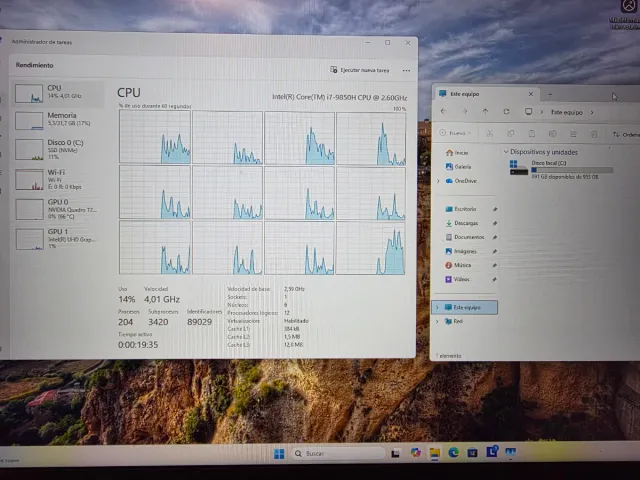Open the Música quick access folder
Viewport: 640px width, 480px height.
click(462, 265)
